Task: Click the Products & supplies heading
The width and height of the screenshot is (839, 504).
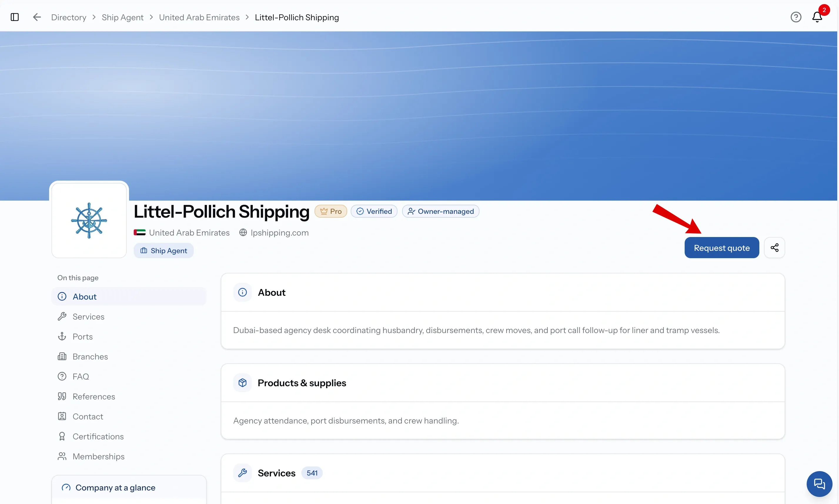Action: click(x=302, y=383)
